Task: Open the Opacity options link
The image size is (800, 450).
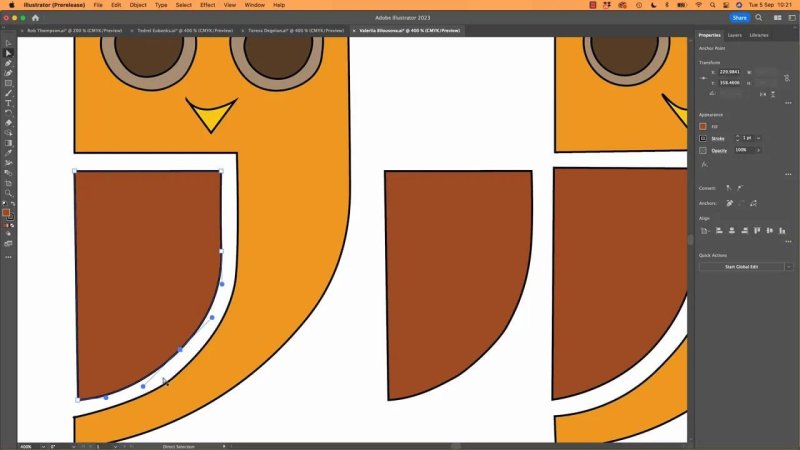Action: [719, 151]
